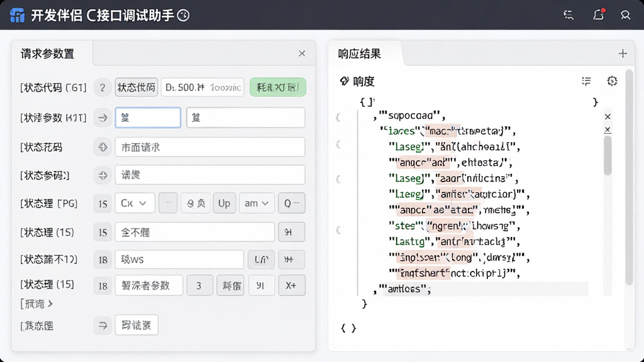
Task: Open the gear settings in the response panel
Action: point(612,81)
